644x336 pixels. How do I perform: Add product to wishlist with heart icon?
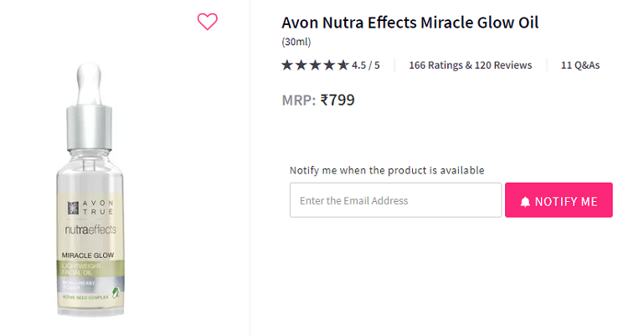[207, 22]
